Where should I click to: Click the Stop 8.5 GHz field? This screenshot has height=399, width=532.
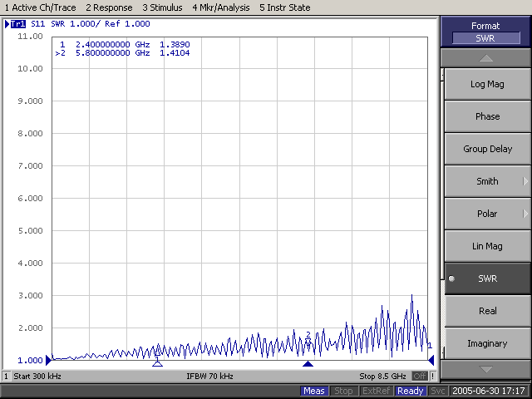click(x=382, y=376)
